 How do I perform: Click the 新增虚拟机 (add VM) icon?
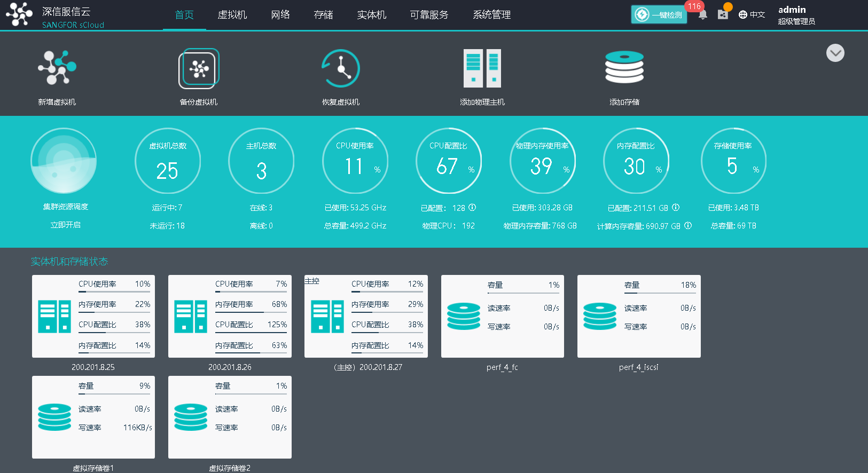(x=57, y=68)
